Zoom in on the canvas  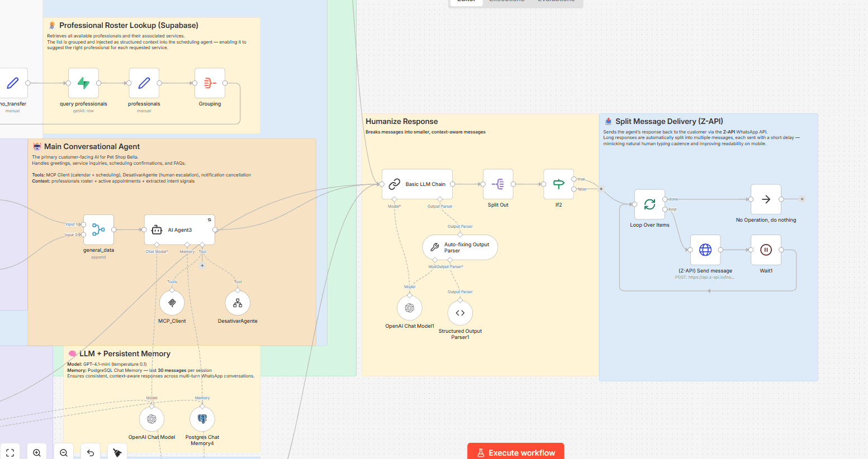point(37,452)
